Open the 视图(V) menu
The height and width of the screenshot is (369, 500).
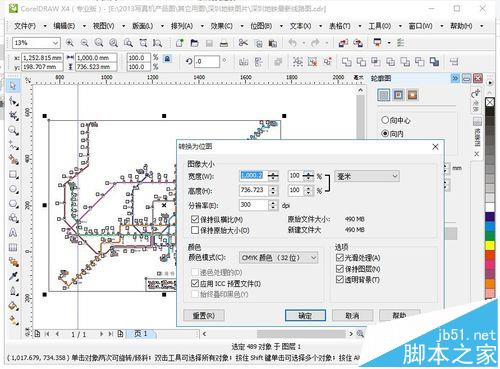(x=103, y=26)
